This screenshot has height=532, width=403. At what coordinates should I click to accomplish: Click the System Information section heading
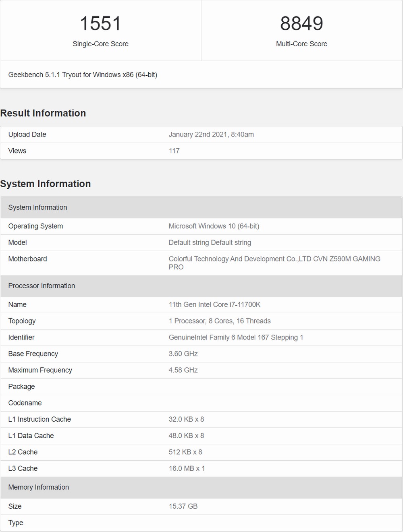tap(46, 184)
